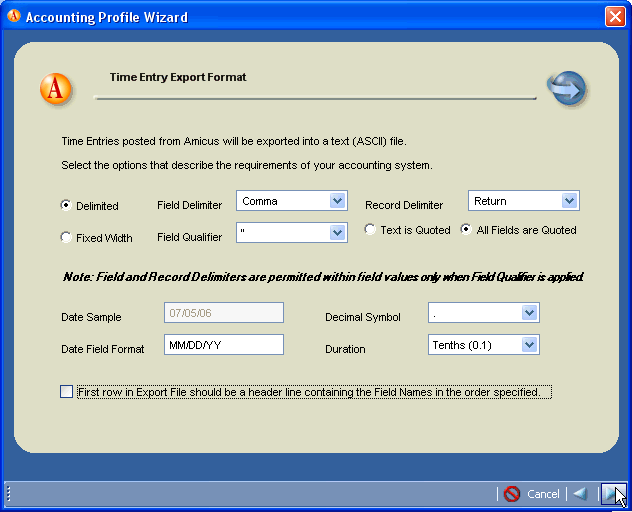Open the Field Qualifier dropdown
This screenshot has height=512, width=632.
tap(337, 233)
